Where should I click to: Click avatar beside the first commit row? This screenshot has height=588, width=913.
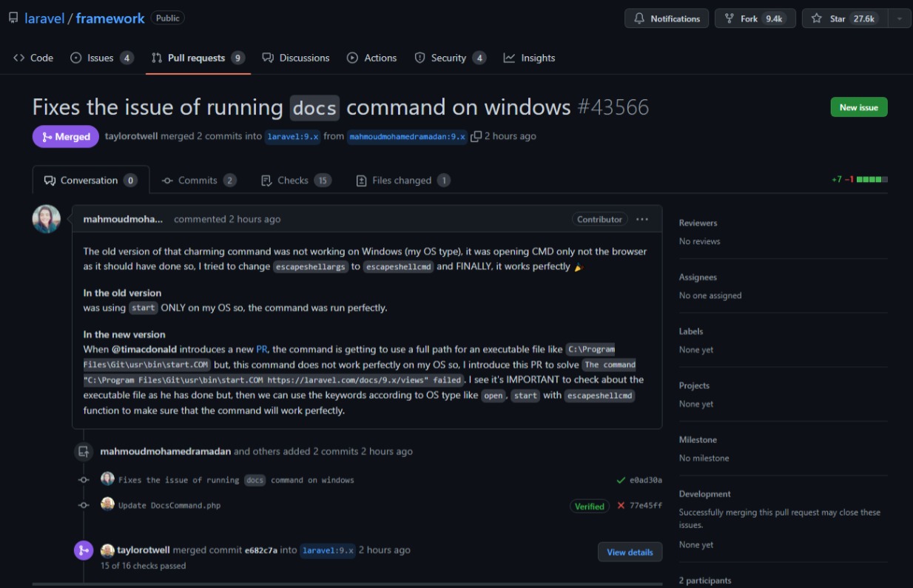point(108,479)
